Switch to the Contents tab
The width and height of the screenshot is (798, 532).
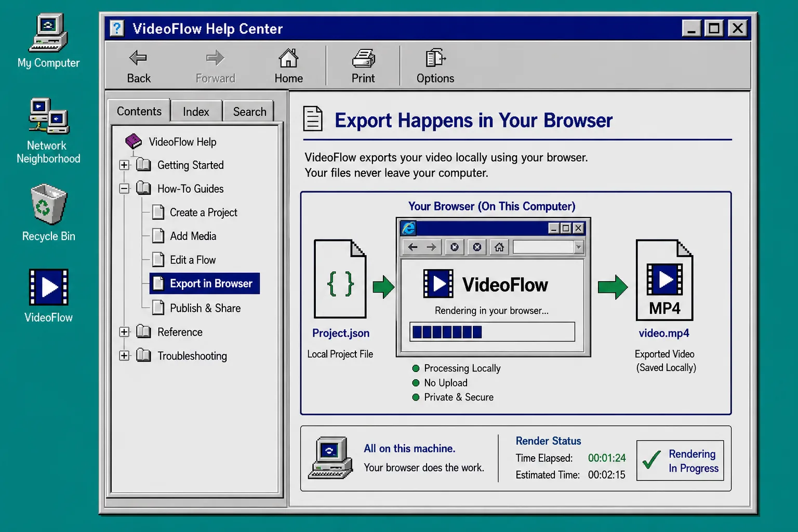(x=139, y=111)
